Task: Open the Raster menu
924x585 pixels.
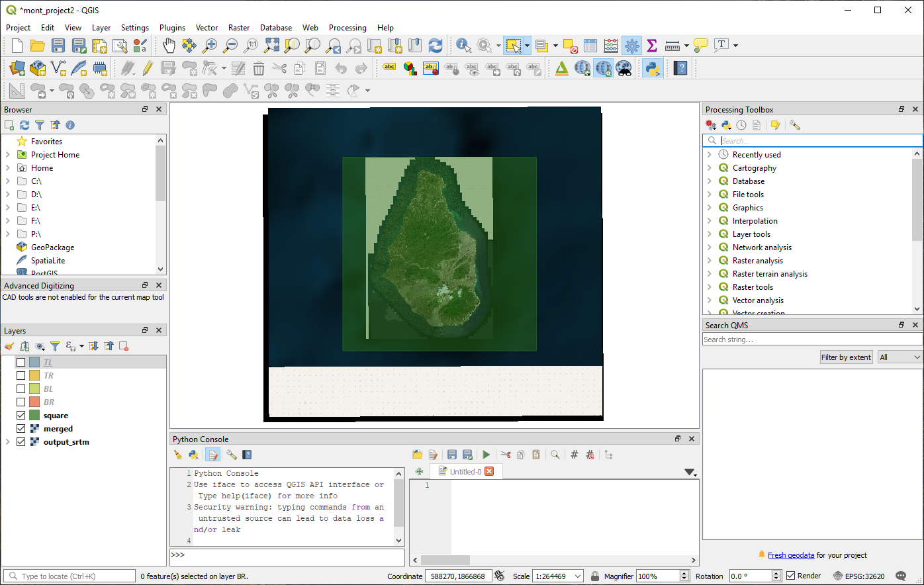Action: point(239,28)
